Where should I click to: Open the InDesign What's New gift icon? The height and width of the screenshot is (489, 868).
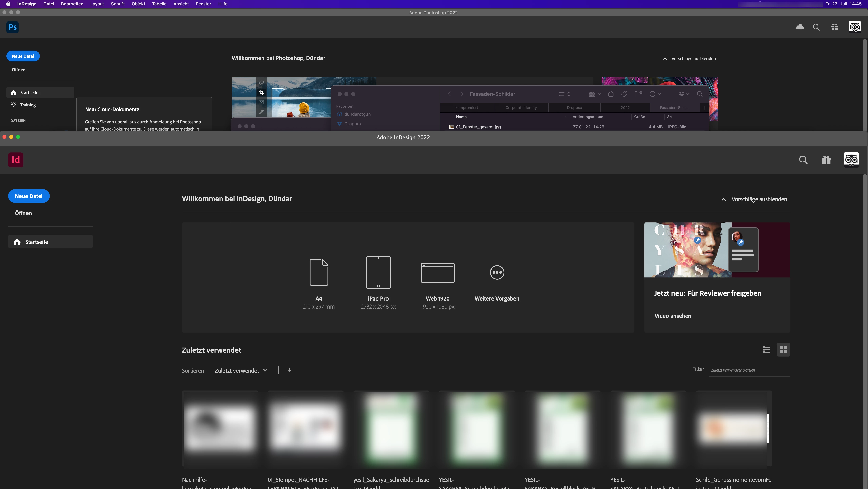tap(826, 160)
